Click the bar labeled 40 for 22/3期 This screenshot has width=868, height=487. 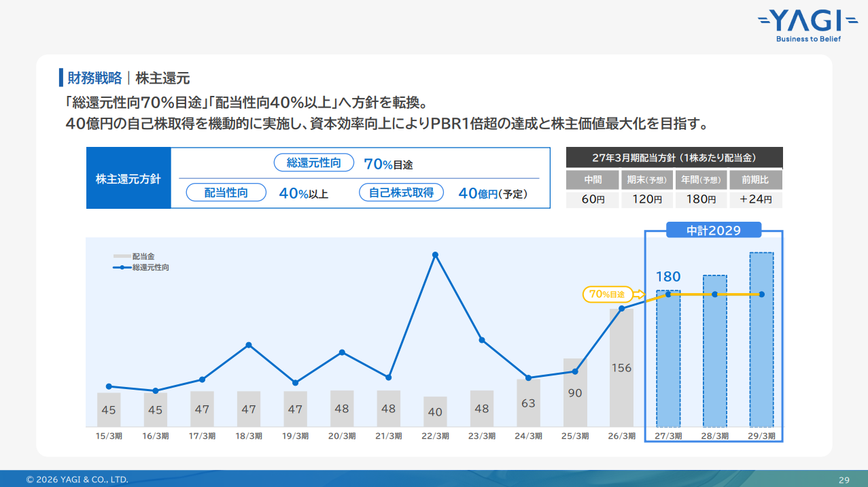coord(435,412)
